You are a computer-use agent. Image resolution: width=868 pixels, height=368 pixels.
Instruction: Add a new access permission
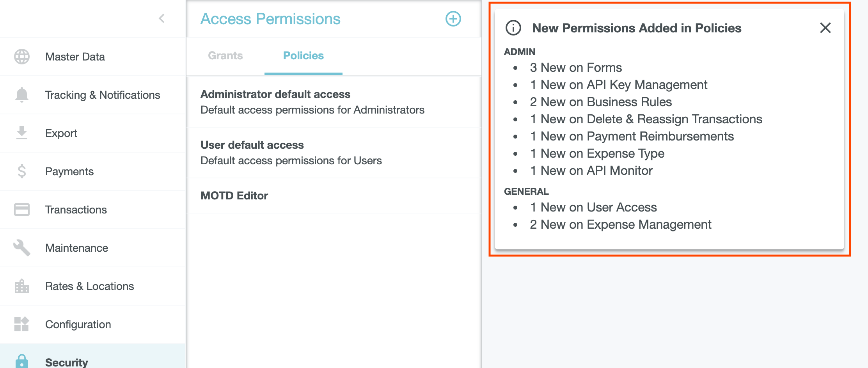pyautogui.click(x=453, y=19)
